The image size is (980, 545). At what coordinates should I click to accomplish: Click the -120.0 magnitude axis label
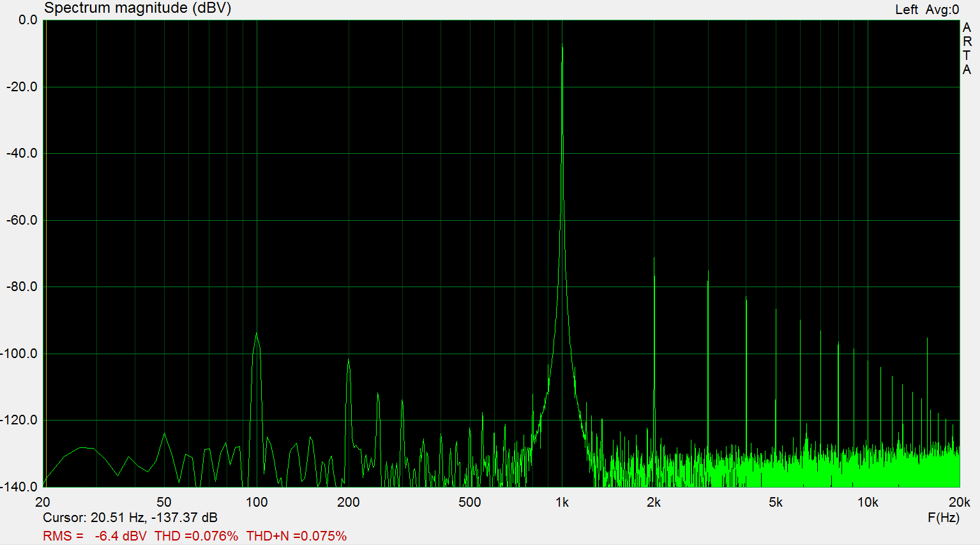pos(19,421)
